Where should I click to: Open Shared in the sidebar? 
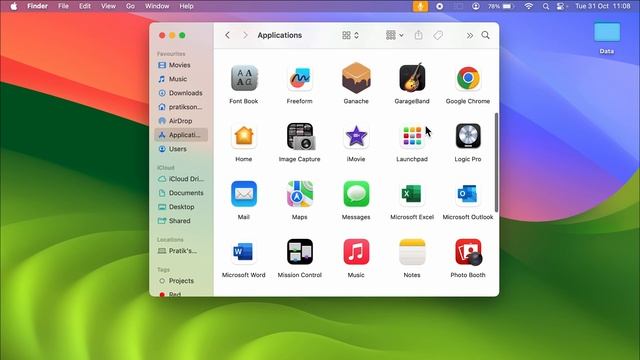point(181,220)
